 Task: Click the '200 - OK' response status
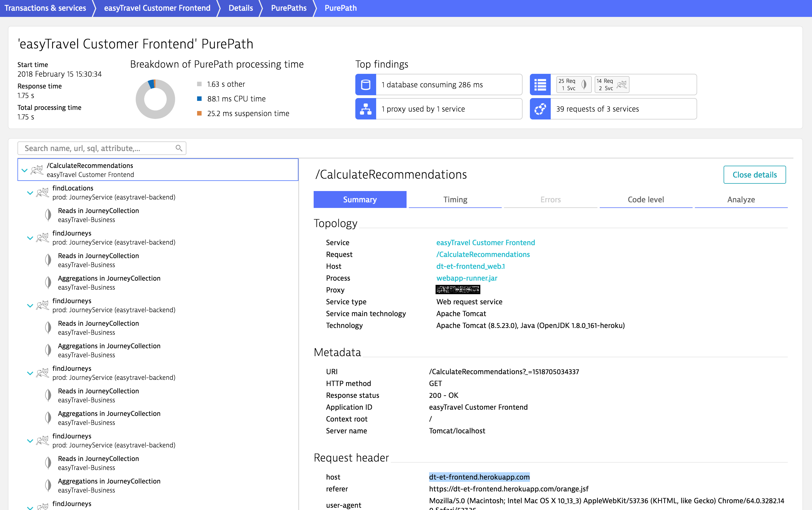443,395
